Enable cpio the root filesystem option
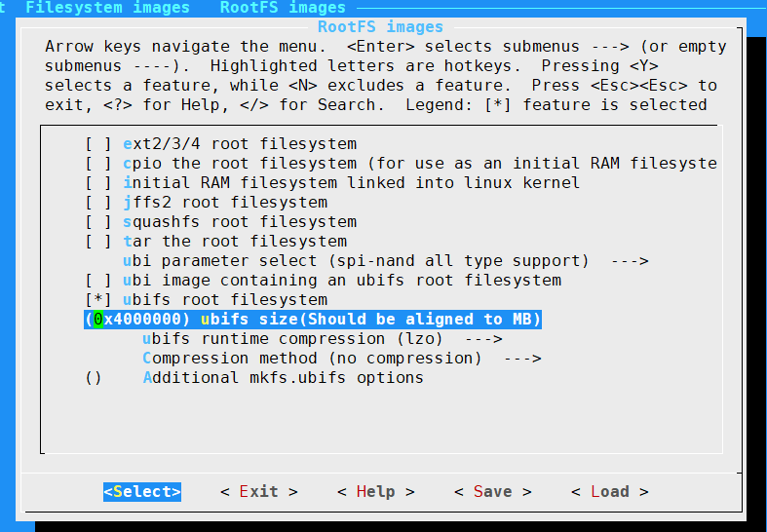This screenshot has height=532, width=767. pos(98,164)
